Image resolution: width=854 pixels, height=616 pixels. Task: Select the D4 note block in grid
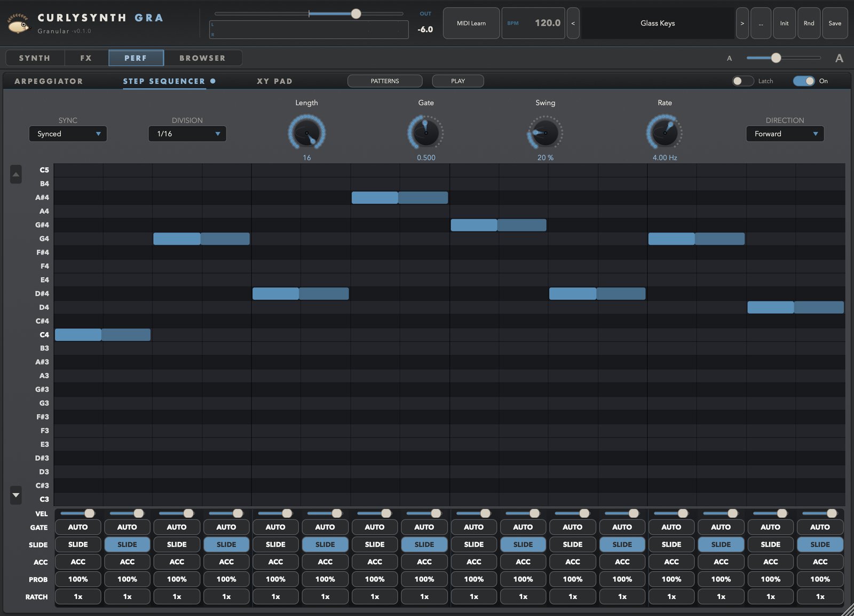point(795,307)
